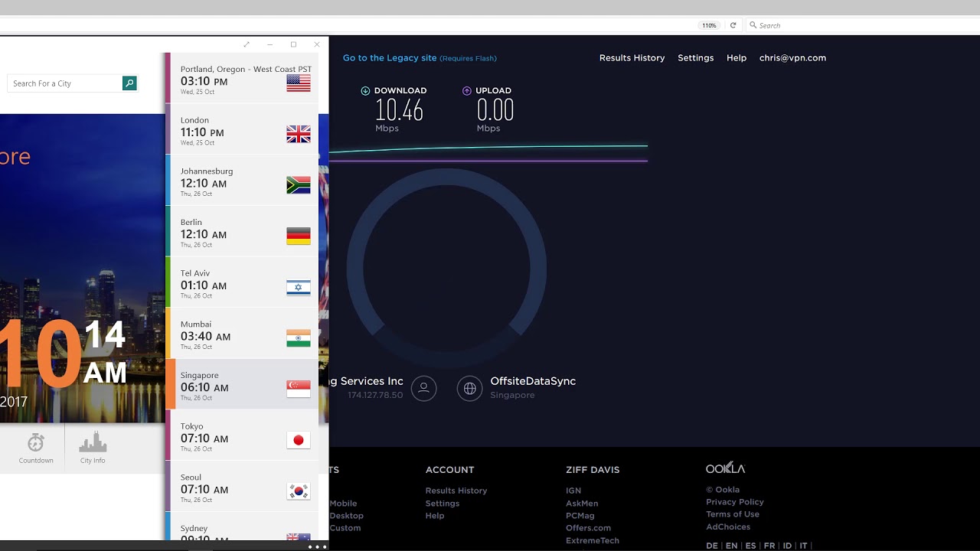The width and height of the screenshot is (980, 551).
Task: Click the Singapore flag icon
Action: click(299, 389)
